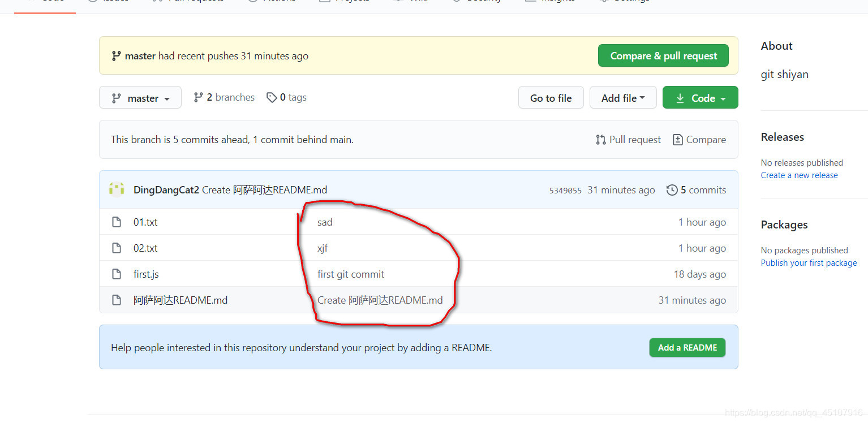View the 2 branches list
Viewport: 868px width, 423px height.
[224, 97]
